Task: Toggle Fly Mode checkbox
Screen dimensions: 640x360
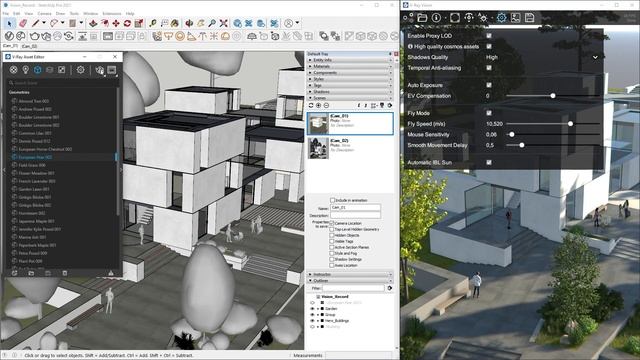Action: [489, 113]
